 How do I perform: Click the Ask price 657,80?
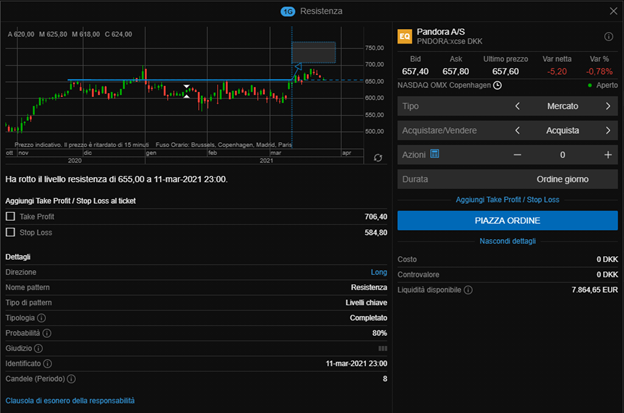coord(456,72)
